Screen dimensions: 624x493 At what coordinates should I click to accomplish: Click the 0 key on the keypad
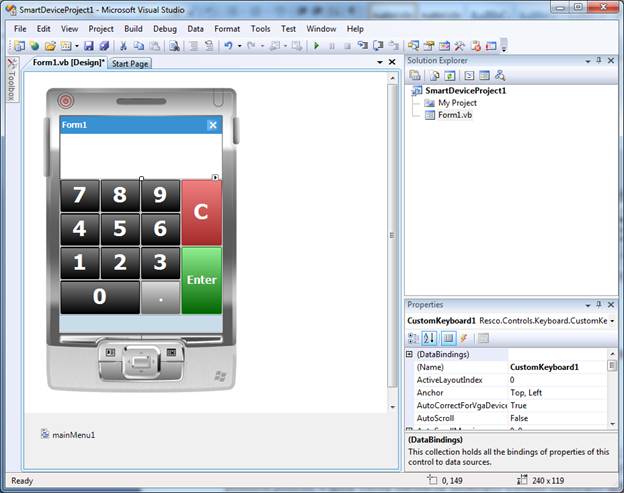pos(100,297)
